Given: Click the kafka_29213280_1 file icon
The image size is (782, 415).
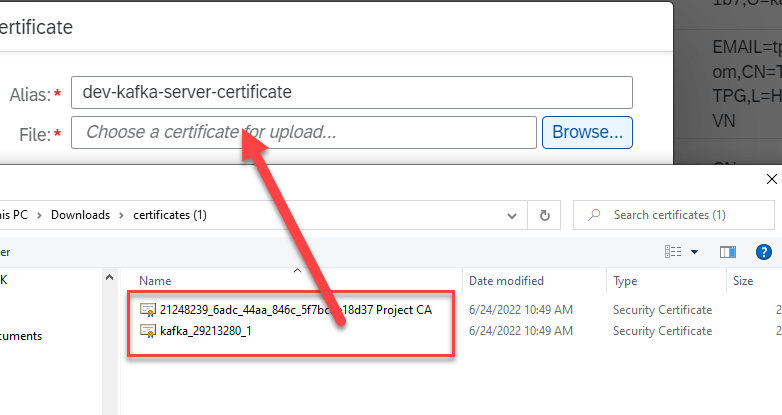Looking at the screenshot, I should tap(148, 331).
